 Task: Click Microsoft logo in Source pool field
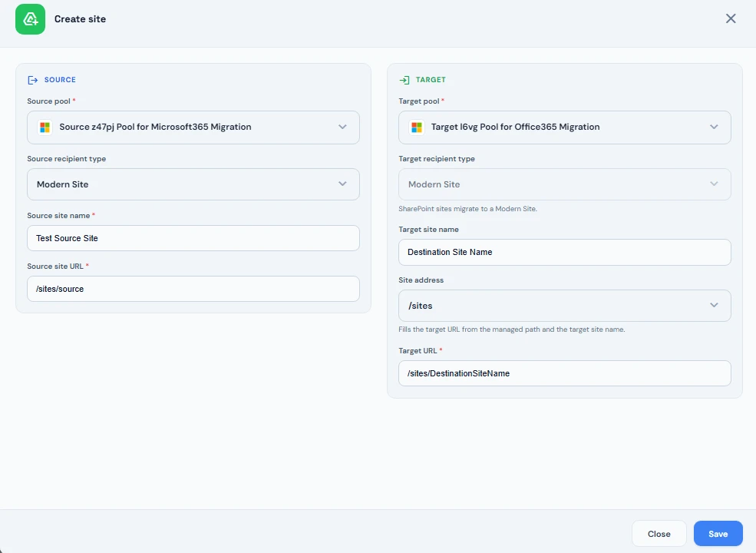(45, 127)
